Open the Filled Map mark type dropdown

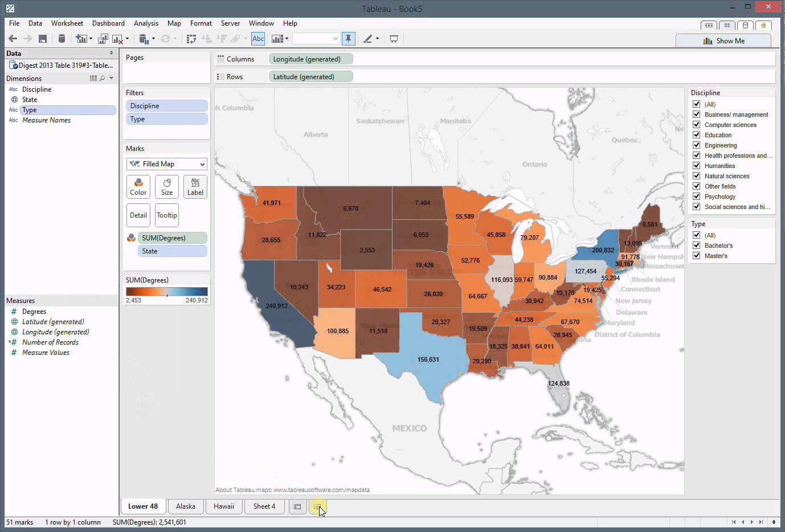click(166, 164)
